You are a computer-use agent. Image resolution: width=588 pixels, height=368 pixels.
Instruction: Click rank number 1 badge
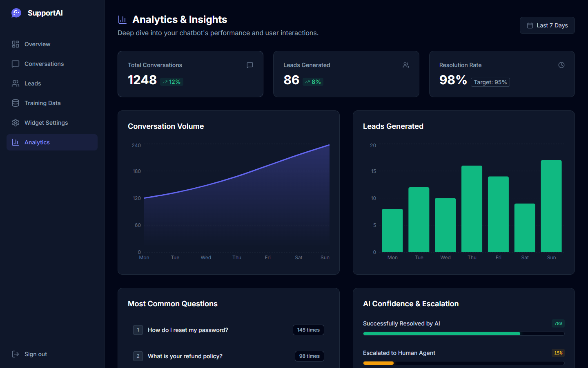click(138, 330)
